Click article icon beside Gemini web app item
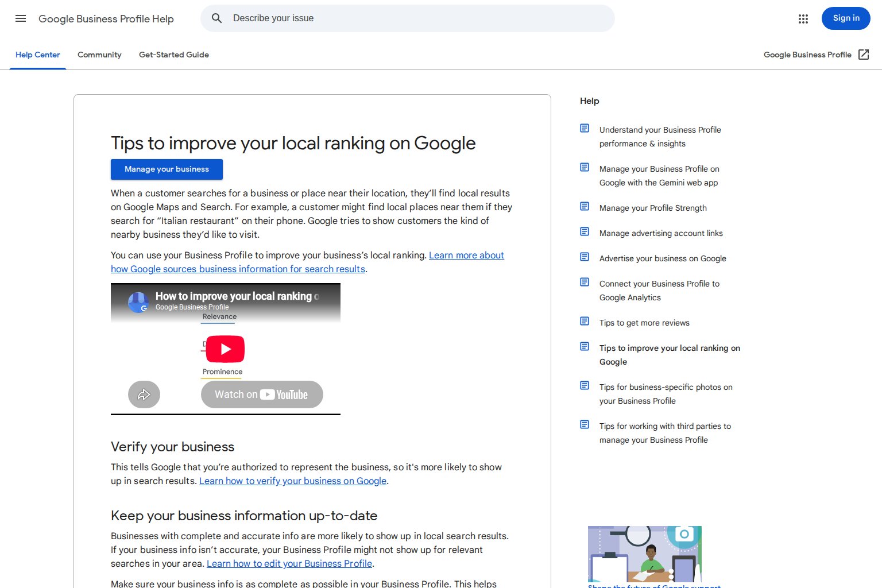882x588 pixels. pos(585,167)
